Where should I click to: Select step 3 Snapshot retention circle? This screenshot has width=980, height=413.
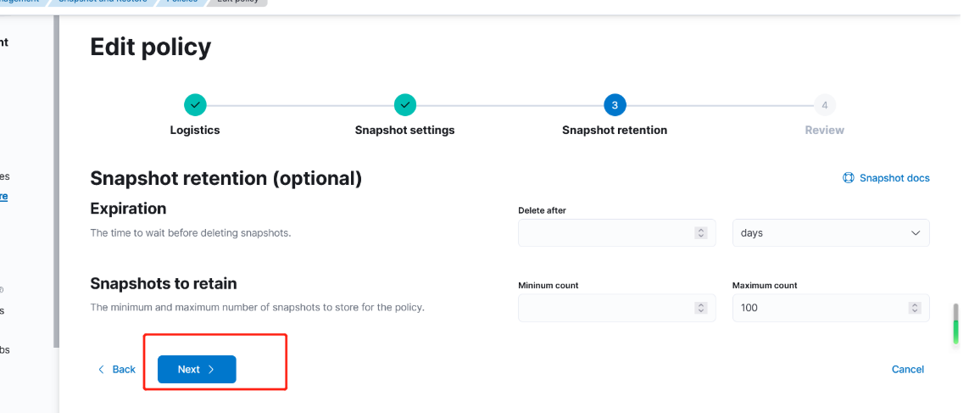615,105
